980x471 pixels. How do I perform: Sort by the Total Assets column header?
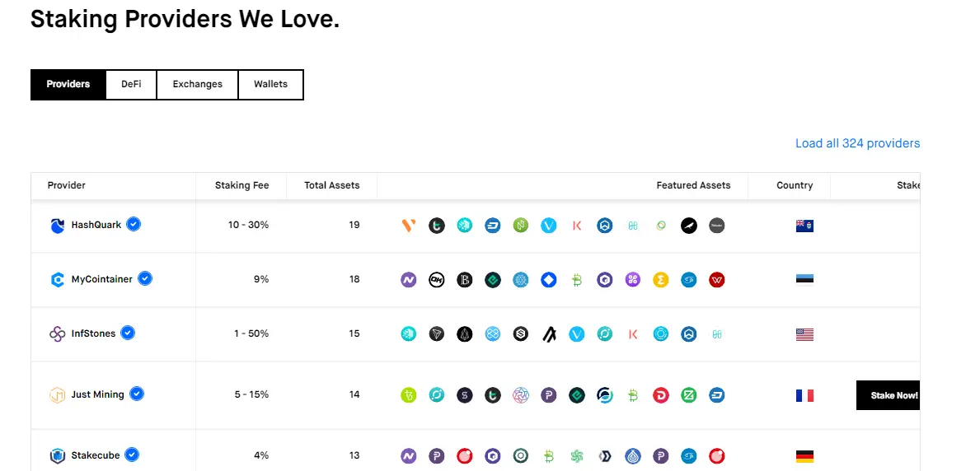(332, 185)
